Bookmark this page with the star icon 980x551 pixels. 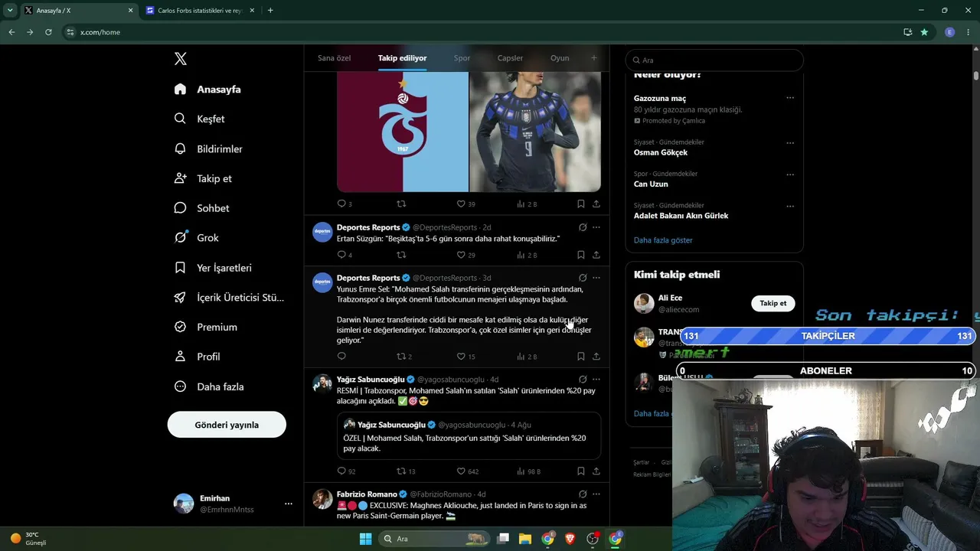point(924,32)
